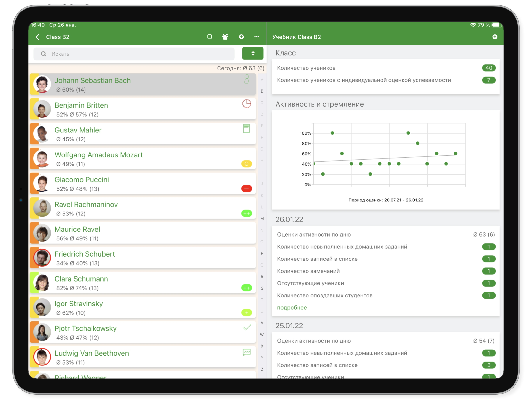Tap notebook icon on Gustav Mahler row
The width and height of the screenshot is (532, 399).
point(247,129)
